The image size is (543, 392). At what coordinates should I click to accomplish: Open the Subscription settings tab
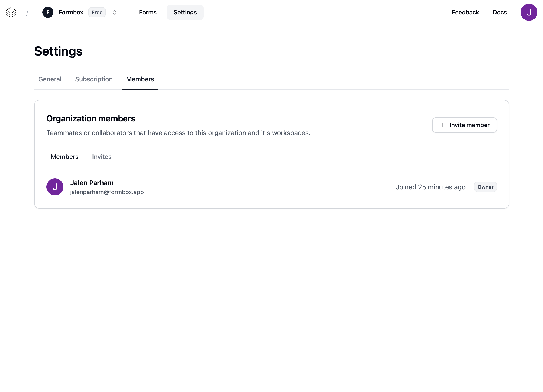pyautogui.click(x=94, y=79)
